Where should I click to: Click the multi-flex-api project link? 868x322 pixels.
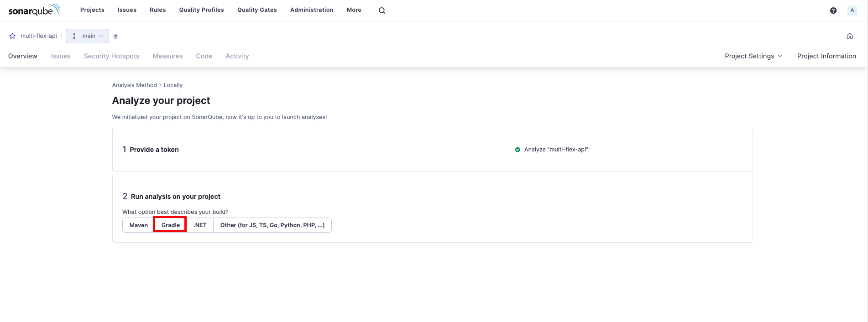pyautogui.click(x=39, y=36)
